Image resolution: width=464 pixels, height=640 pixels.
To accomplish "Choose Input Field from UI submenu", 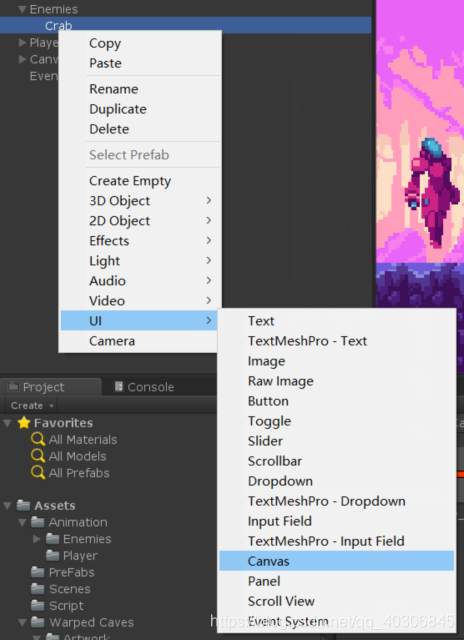I will coord(337,521).
